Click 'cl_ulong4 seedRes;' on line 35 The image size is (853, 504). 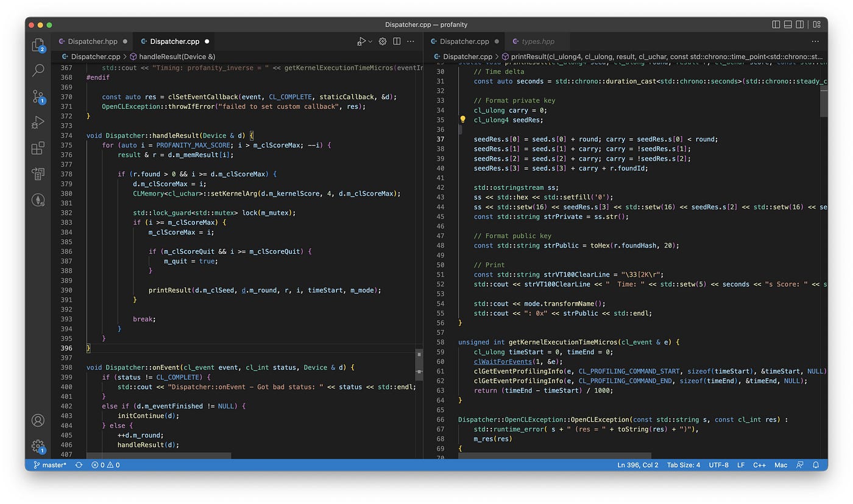click(508, 120)
